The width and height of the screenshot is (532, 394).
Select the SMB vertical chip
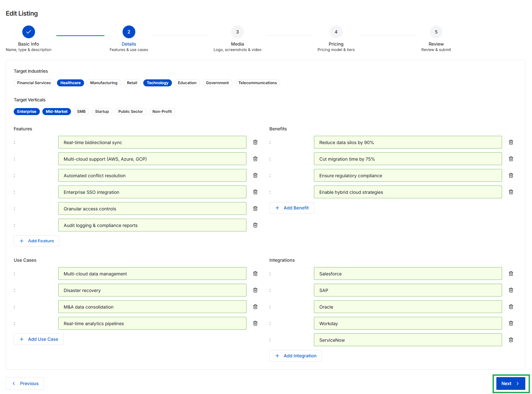[81, 112]
